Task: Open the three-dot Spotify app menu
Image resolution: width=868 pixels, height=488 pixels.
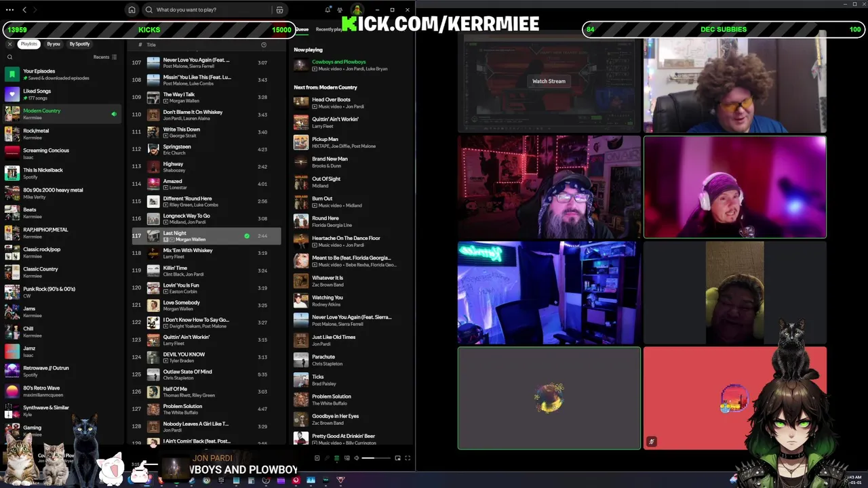Action: click(x=9, y=9)
